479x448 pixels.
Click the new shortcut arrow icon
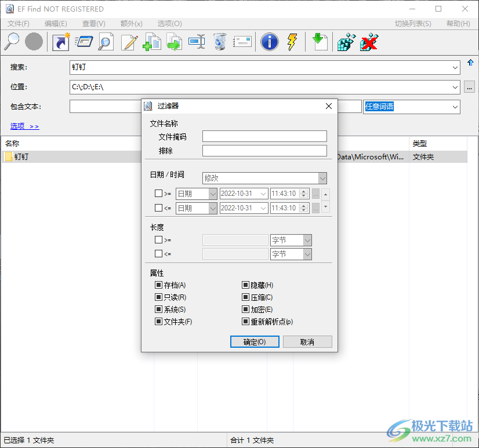(60, 42)
